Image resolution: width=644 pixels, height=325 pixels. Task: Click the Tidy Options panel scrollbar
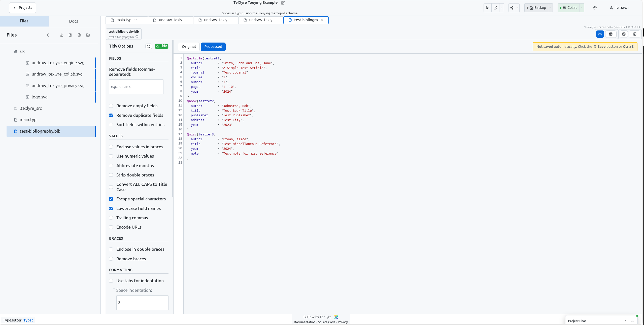coord(173,118)
